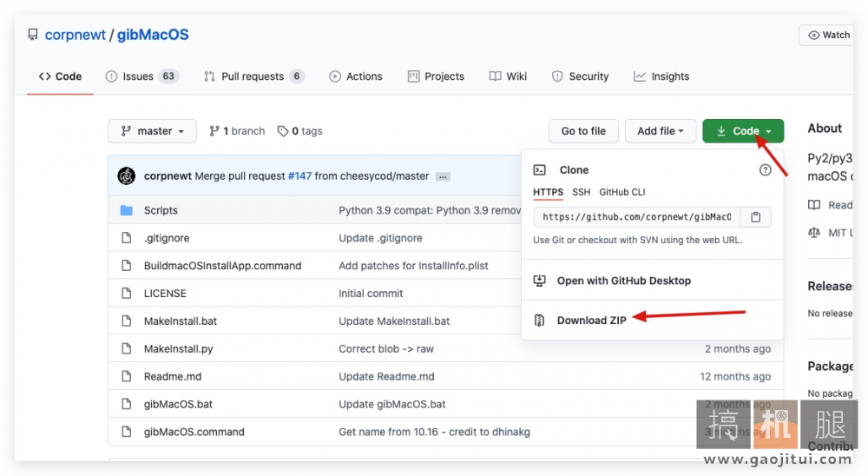Screen dimensions: 868x476
Task: Open the gibMacOS repository link
Action: [x=153, y=35]
